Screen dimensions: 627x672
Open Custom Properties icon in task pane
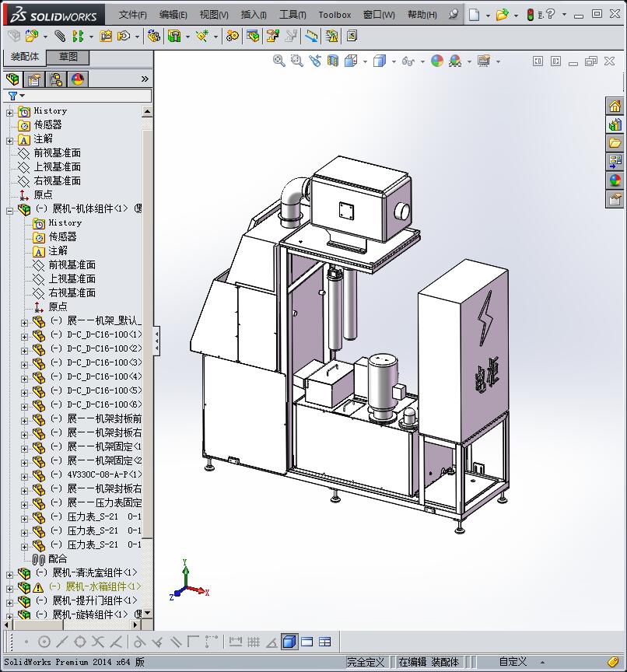[x=615, y=199]
